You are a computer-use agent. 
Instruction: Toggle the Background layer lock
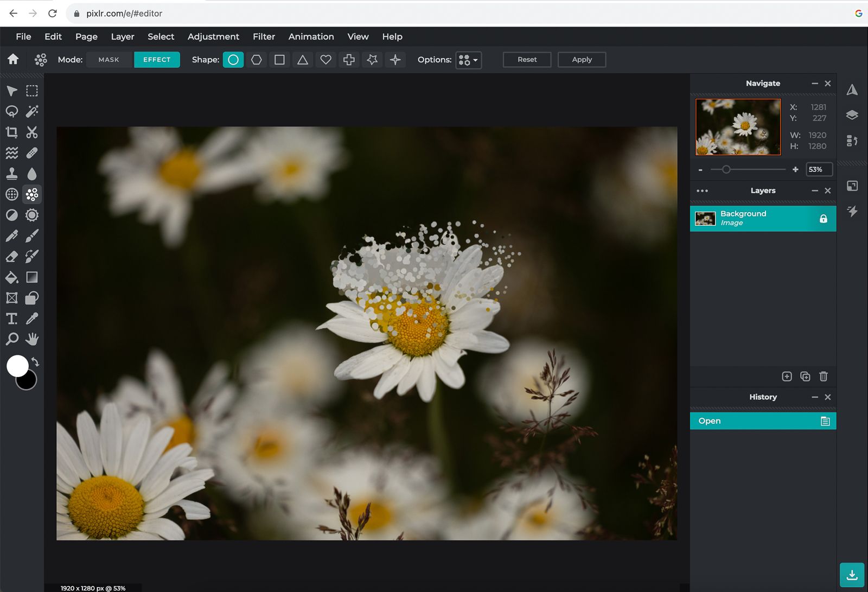823,219
